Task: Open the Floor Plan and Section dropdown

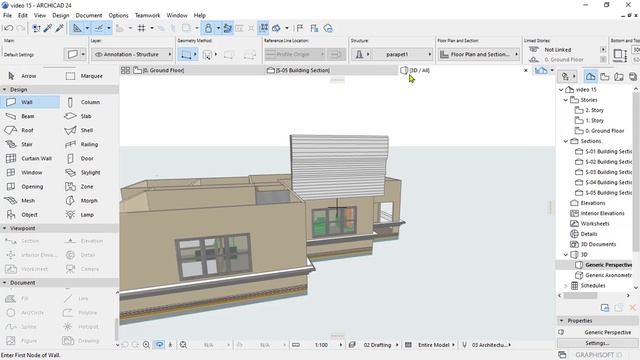Action: pos(479,54)
